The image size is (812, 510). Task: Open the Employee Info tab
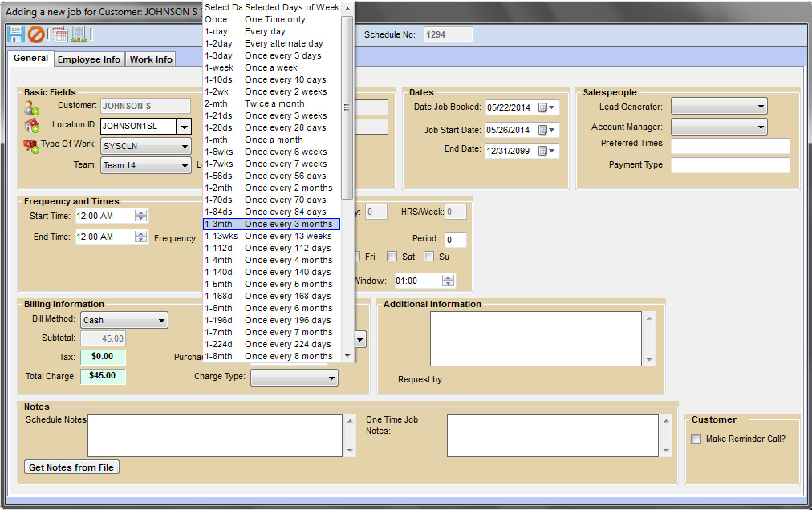point(88,59)
